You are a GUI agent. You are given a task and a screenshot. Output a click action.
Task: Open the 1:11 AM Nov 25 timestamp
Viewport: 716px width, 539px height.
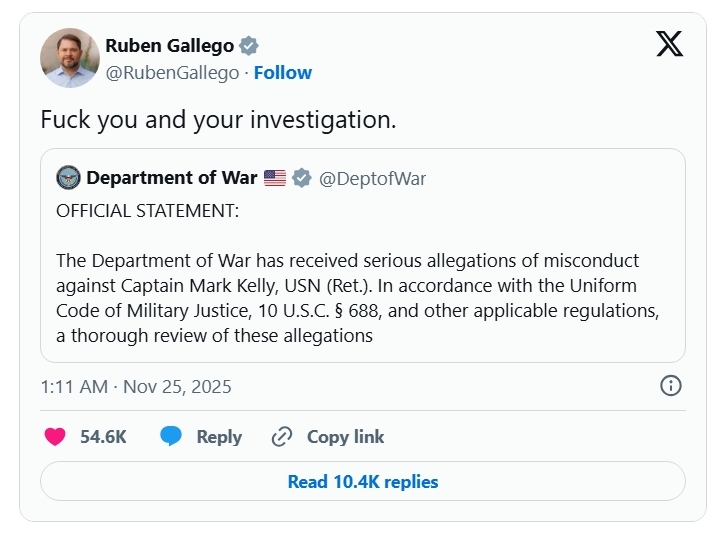click(136, 387)
